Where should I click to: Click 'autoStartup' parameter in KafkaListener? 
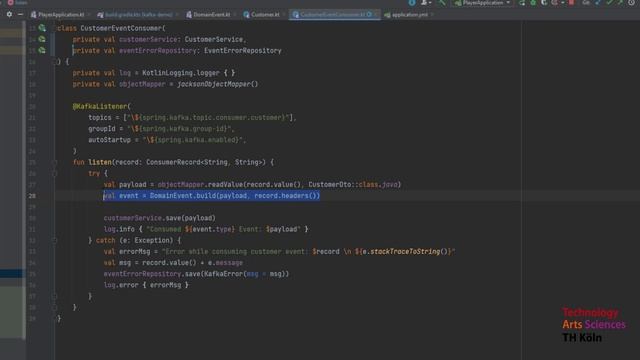pos(109,140)
